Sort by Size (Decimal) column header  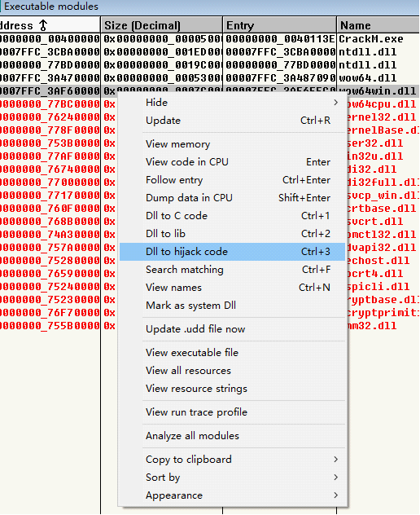[x=162, y=25]
